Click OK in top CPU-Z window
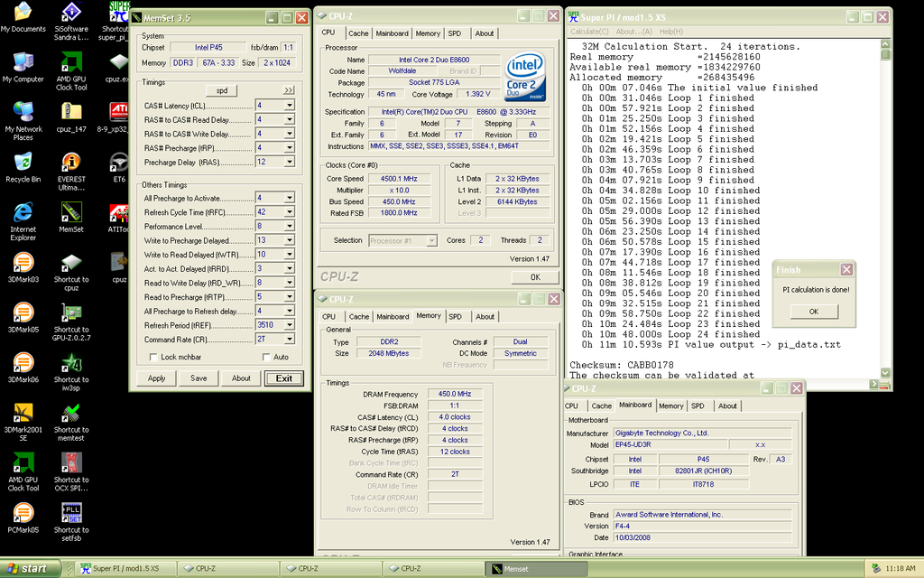The width and height of the screenshot is (924, 578). click(535, 277)
